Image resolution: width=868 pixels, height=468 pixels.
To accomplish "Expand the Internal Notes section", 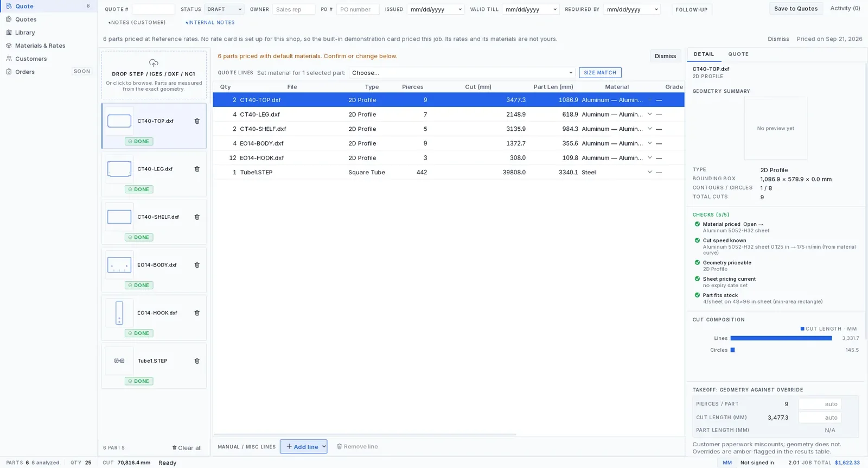I will 210,22.
